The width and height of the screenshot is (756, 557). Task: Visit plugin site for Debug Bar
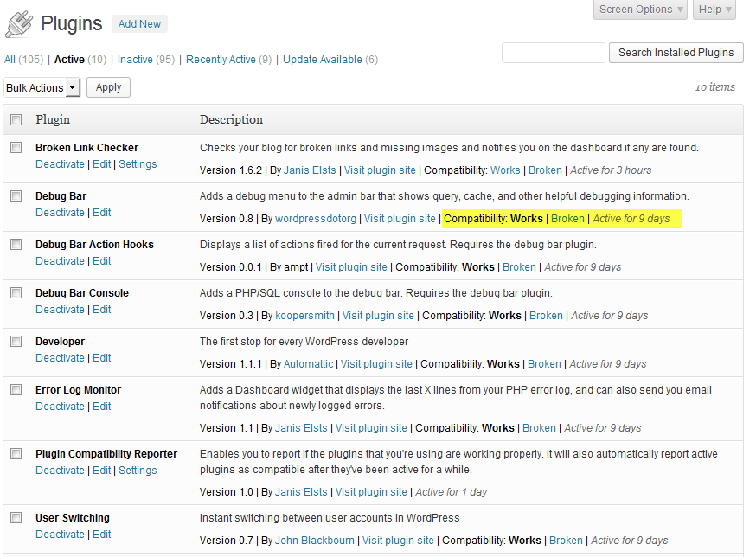[x=400, y=219]
